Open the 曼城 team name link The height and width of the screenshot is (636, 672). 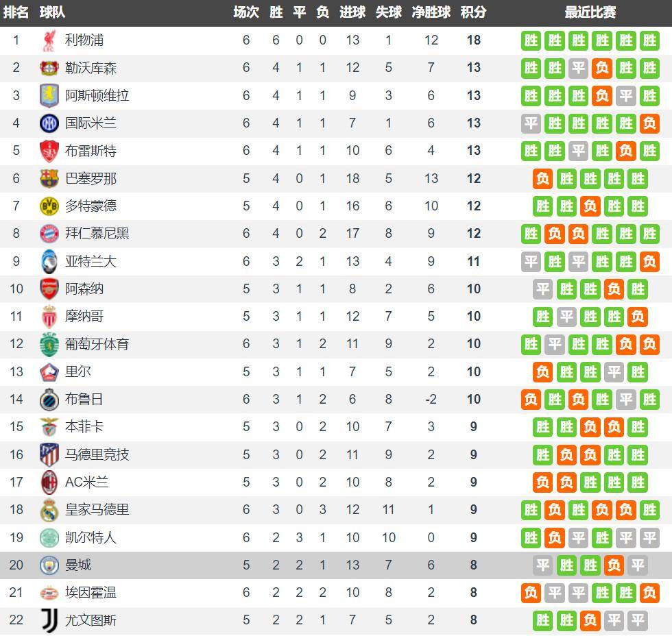(x=78, y=565)
